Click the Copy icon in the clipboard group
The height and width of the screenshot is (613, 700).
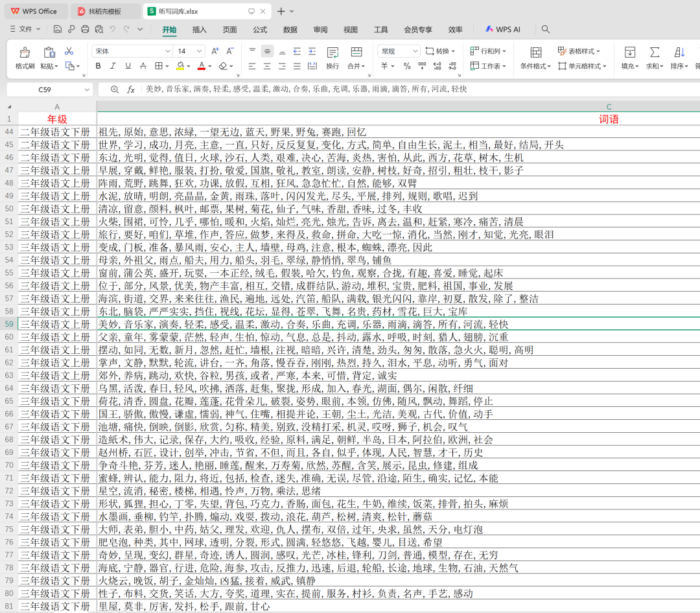[69, 66]
